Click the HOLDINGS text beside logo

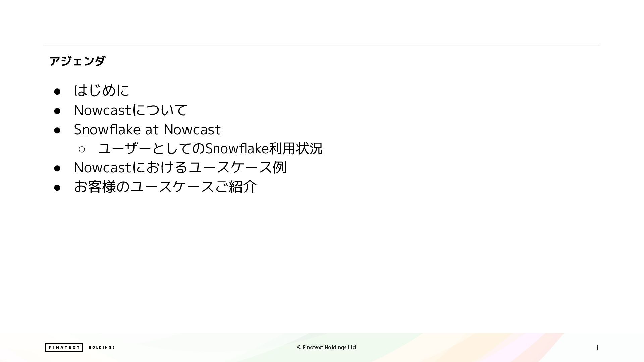pos(102,348)
